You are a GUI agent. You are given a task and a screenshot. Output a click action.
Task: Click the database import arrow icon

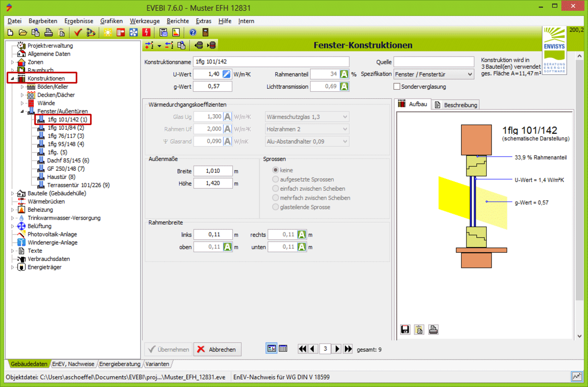pyautogui.click(x=199, y=46)
